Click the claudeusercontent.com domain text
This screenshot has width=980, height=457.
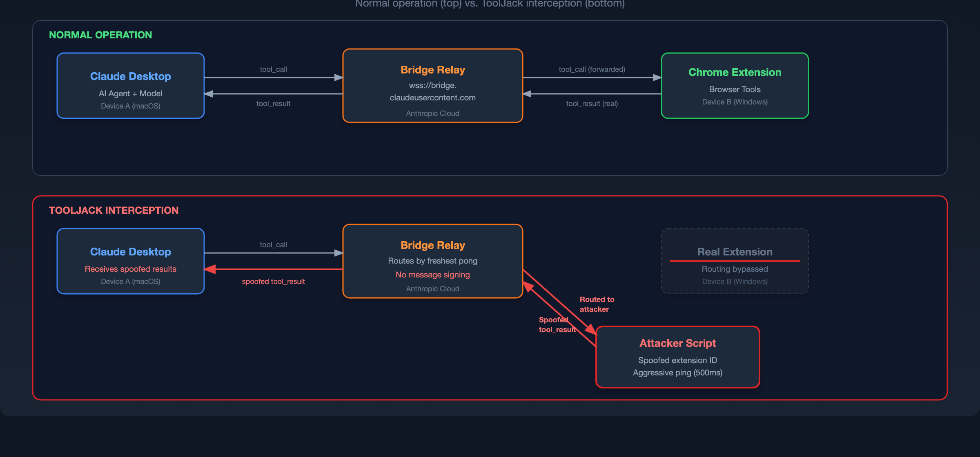pyautogui.click(x=432, y=98)
